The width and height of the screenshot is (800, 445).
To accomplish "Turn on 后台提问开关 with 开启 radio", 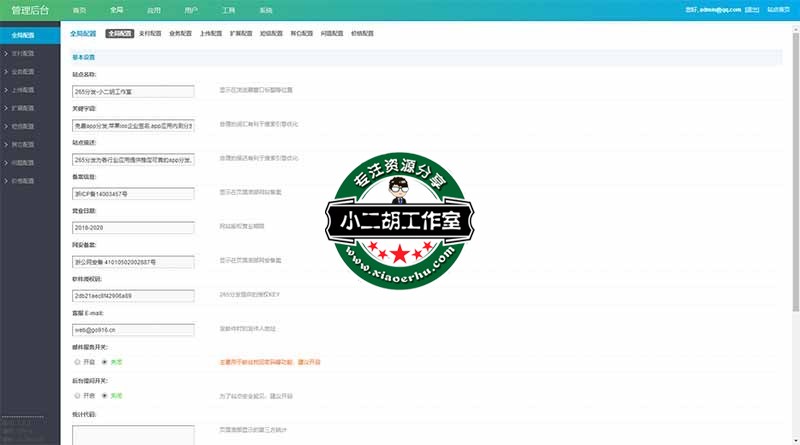I will [x=78, y=396].
